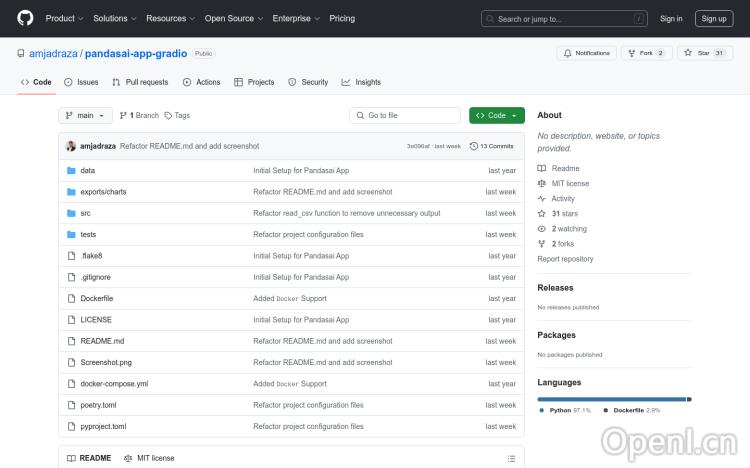
Task: Click the src folder icon
Action: [x=71, y=213]
